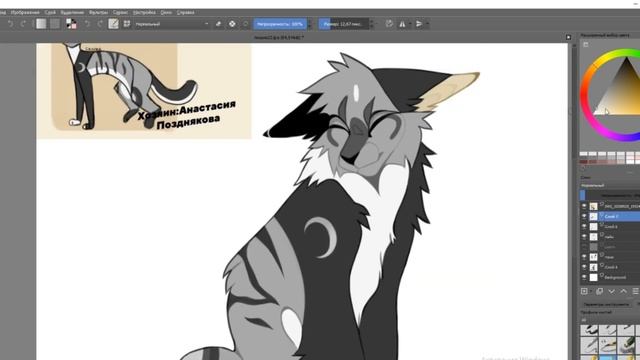This screenshot has height=360, width=640.
Task: Hide the topmost image layer via eye
Action: tap(584, 206)
